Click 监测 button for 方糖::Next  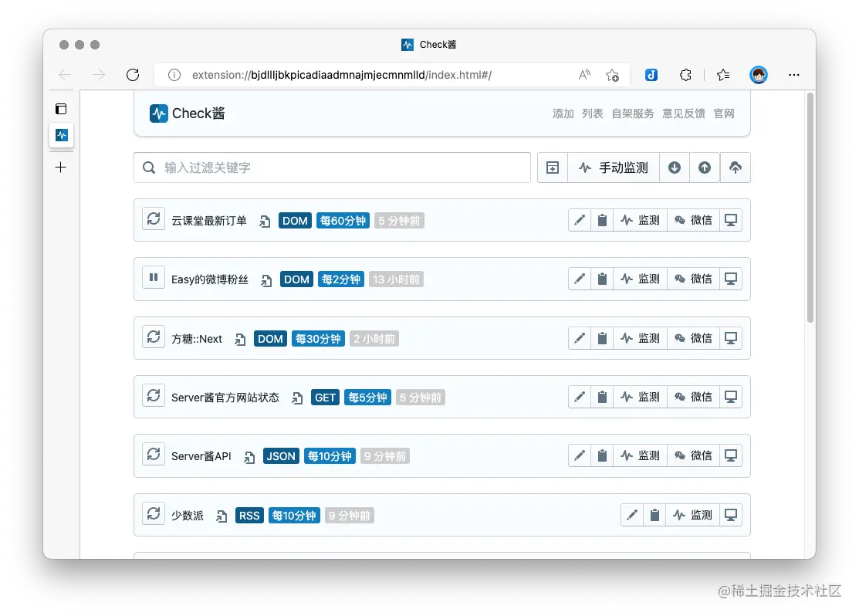point(640,338)
